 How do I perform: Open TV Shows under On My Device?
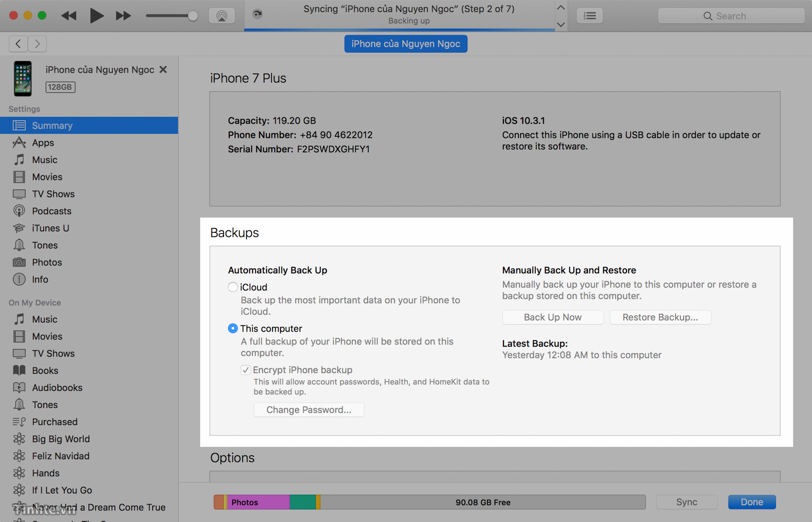tap(89, 353)
